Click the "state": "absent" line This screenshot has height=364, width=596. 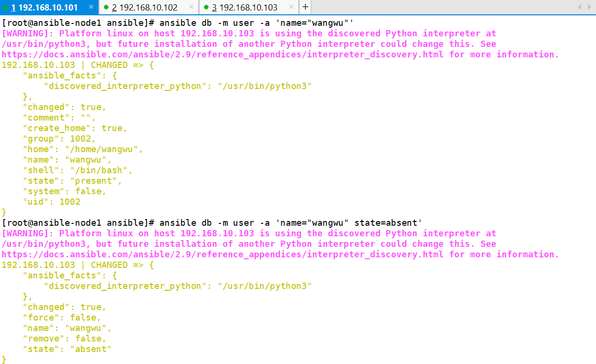pos(67,349)
